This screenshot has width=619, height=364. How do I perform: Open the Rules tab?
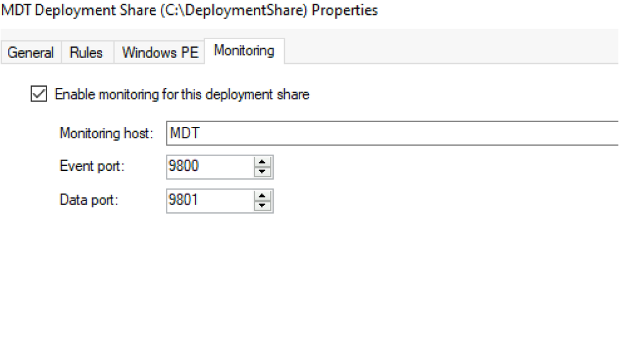tap(86, 53)
